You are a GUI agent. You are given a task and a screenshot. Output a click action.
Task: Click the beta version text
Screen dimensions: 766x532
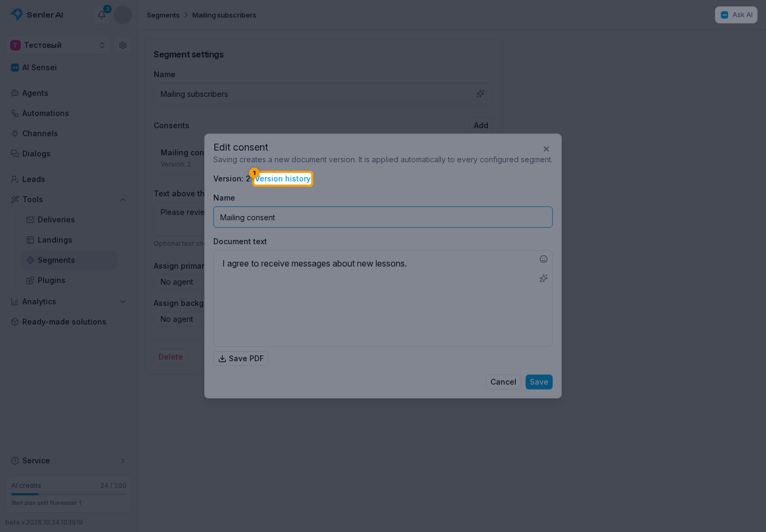(x=44, y=522)
